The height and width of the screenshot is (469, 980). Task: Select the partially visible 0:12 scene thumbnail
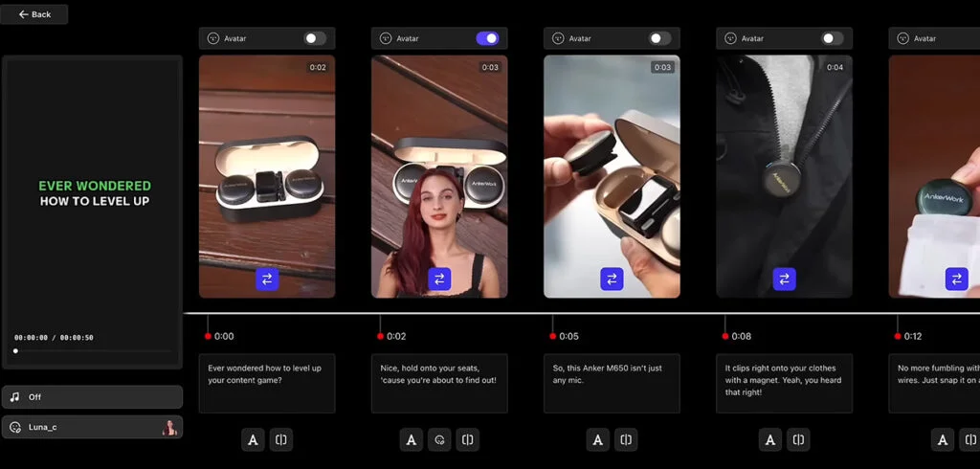tap(934, 176)
